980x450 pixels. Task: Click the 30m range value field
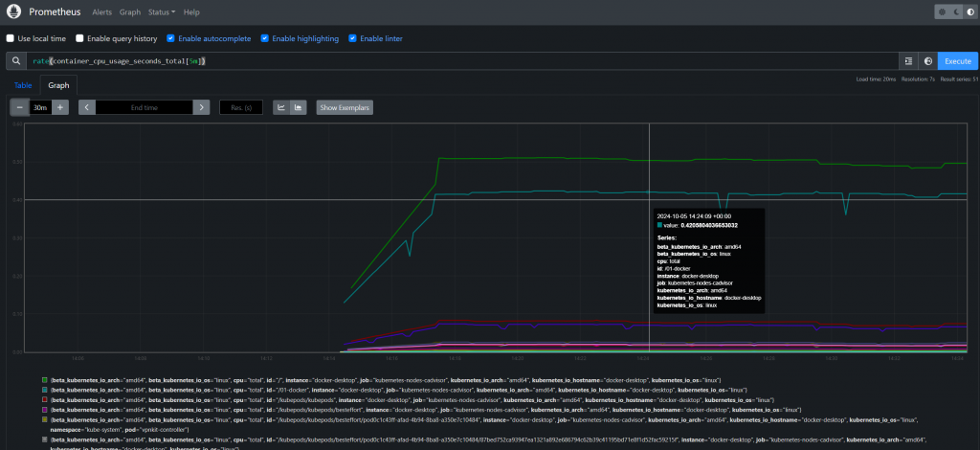40,107
